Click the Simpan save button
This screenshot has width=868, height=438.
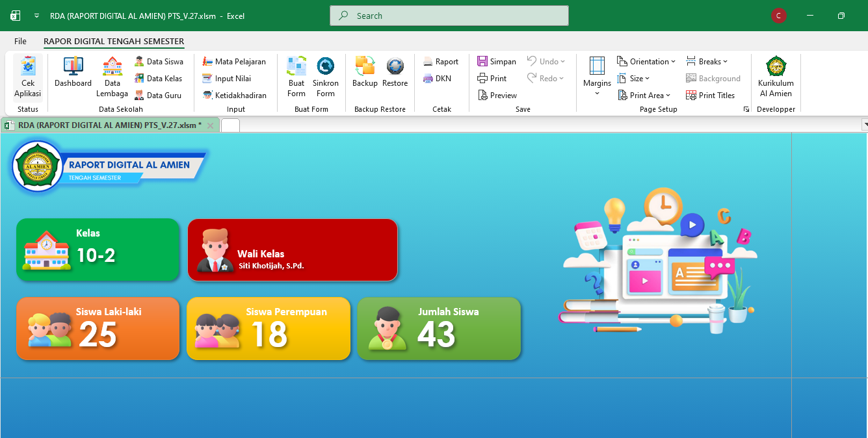497,62
